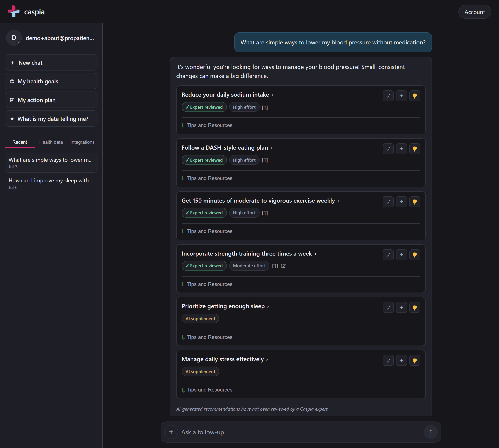Image resolution: width=499 pixels, height=448 pixels.
Task: Add strength training recommendation with plus
Action: coord(402,255)
